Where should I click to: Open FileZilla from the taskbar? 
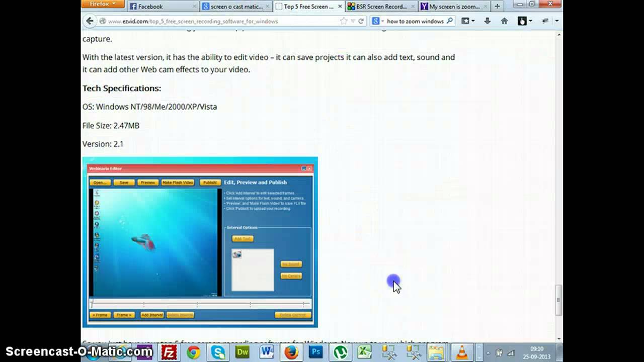pyautogui.click(x=169, y=352)
